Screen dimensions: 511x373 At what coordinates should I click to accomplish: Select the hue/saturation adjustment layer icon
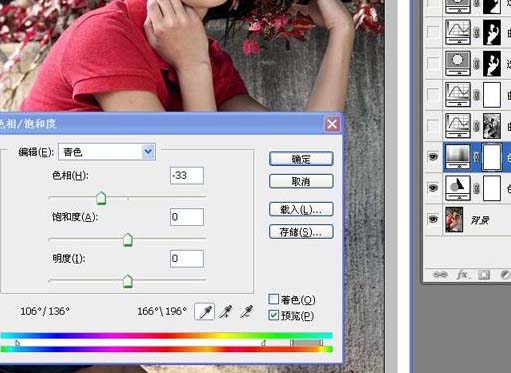tap(458, 157)
